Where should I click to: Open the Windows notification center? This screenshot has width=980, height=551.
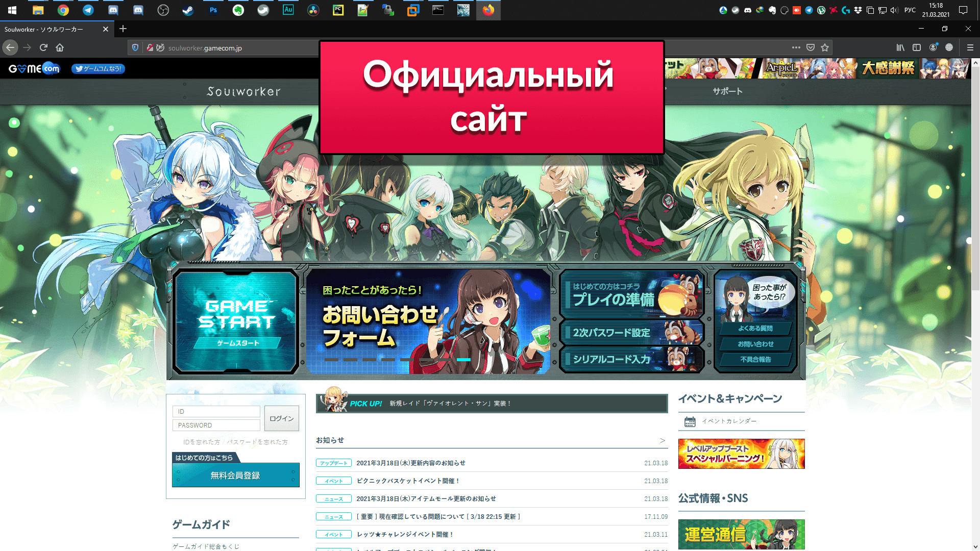point(963,10)
